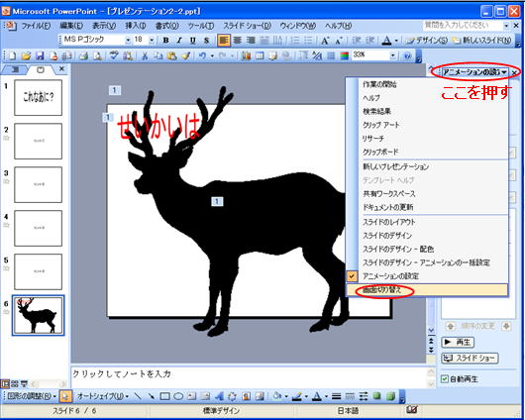The height and width of the screenshot is (420, 525).
Task: Insert a diagram or organization chart
Action: [232, 396]
